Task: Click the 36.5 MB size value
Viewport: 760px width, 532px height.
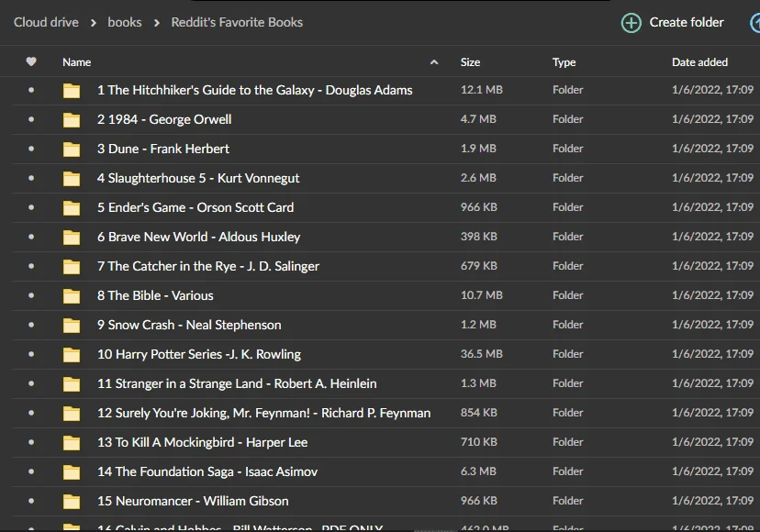Action: coord(481,354)
